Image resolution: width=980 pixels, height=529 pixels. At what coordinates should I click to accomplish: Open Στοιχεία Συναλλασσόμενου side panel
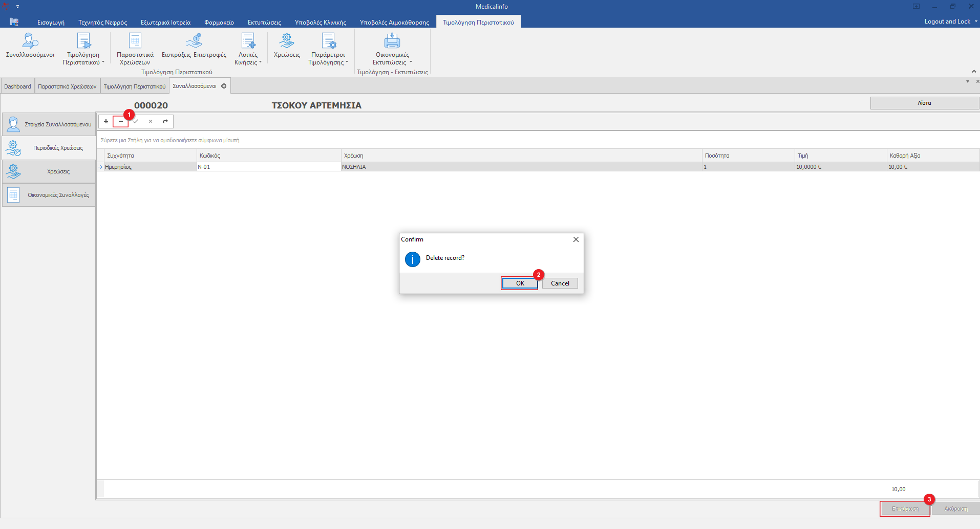[49, 124]
